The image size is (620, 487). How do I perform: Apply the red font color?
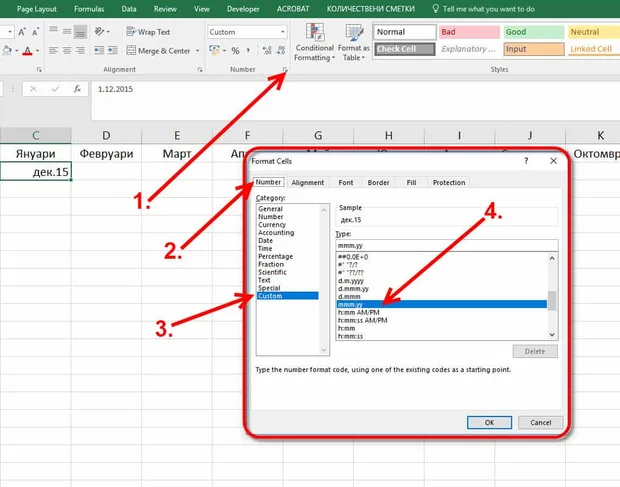27,51
